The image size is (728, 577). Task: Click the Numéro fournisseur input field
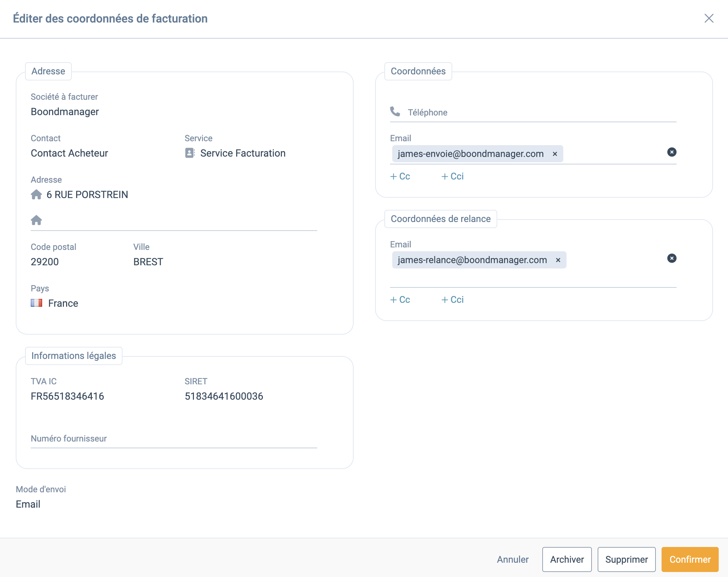174,439
